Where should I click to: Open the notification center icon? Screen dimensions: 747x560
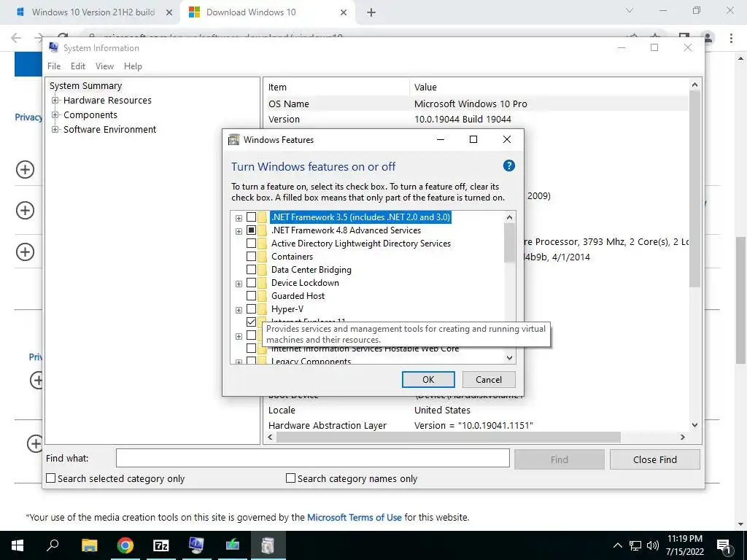724,545
